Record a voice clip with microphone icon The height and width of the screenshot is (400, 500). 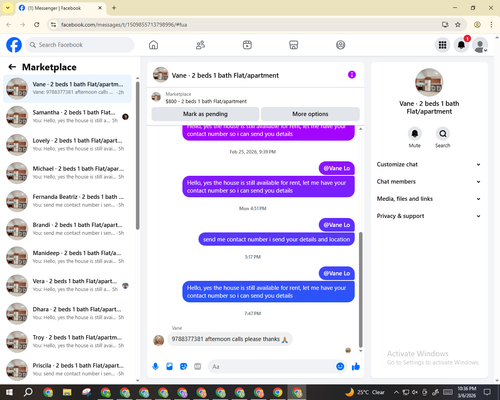155,367
